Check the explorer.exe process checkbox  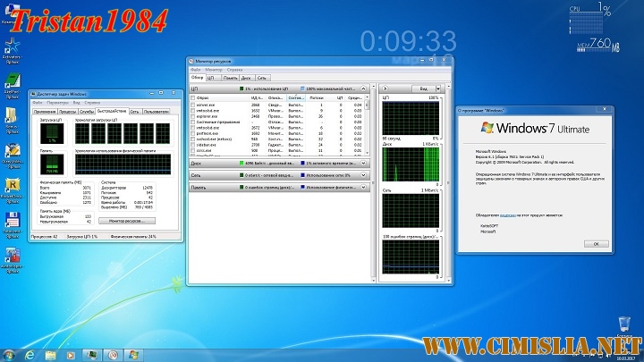[194, 116]
